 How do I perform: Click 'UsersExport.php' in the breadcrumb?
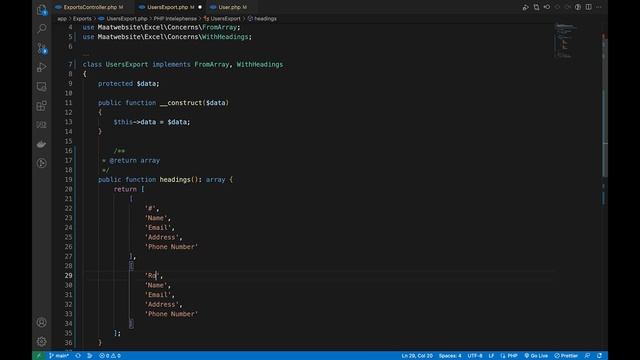127,19
